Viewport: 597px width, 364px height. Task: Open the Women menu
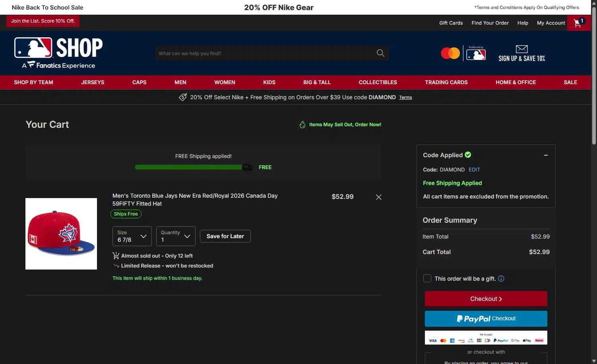coord(225,82)
